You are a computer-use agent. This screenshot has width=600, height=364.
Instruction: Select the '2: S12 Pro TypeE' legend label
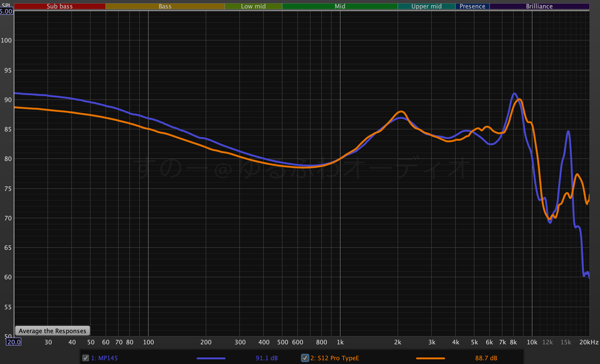click(x=333, y=358)
